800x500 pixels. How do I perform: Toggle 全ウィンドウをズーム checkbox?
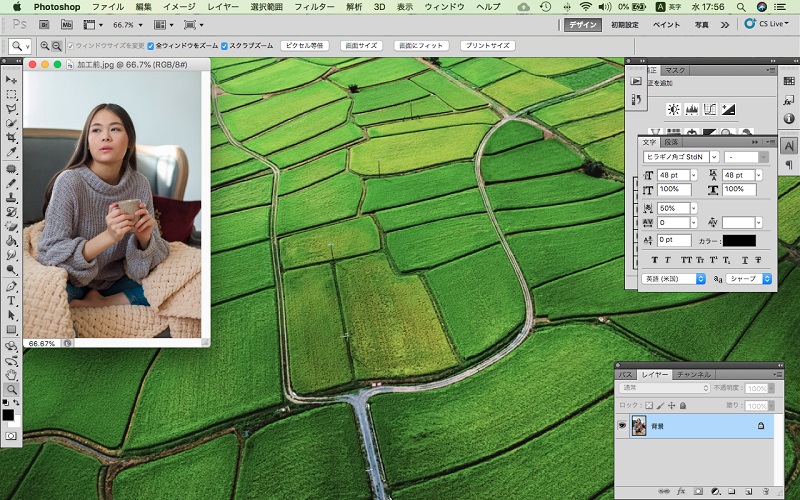click(151, 46)
